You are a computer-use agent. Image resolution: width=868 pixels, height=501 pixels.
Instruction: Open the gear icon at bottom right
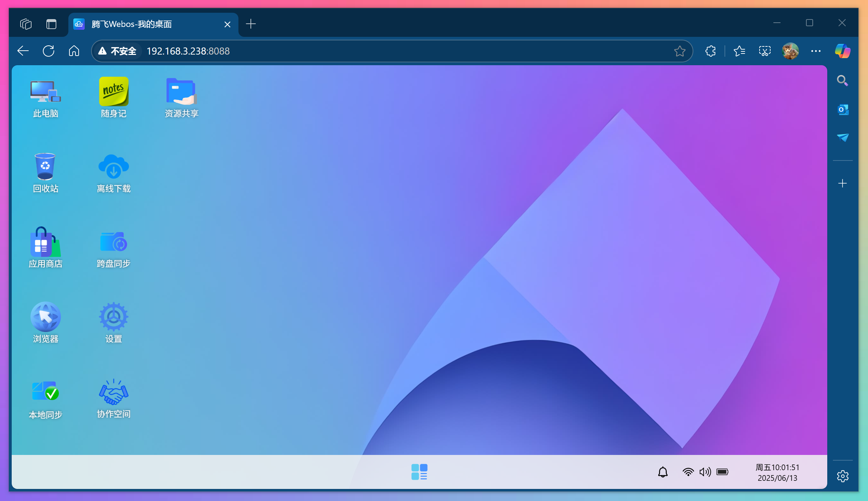coord(842,476)
